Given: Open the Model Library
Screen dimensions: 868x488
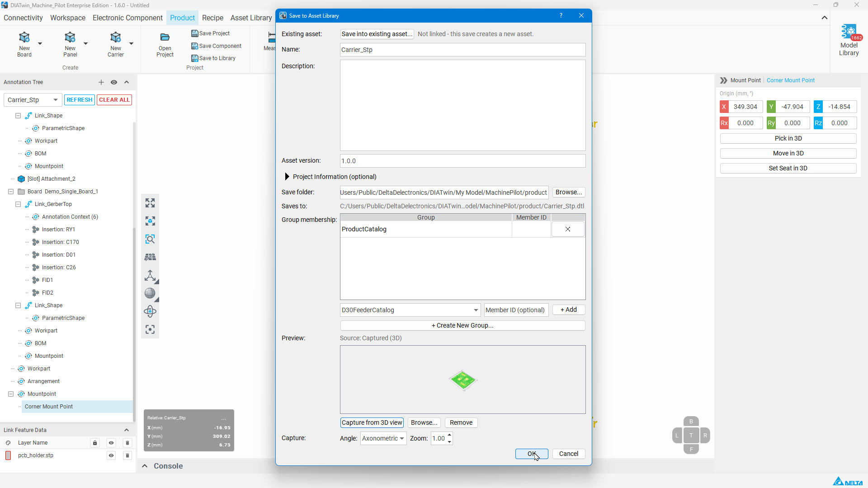Looking at the screenshot, I should (x=849, y=41).
